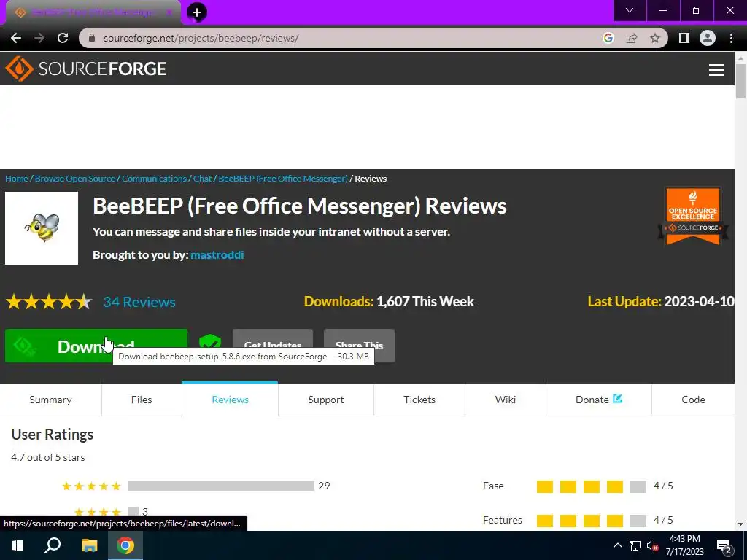Open the Tickets tab

(419, 400)
